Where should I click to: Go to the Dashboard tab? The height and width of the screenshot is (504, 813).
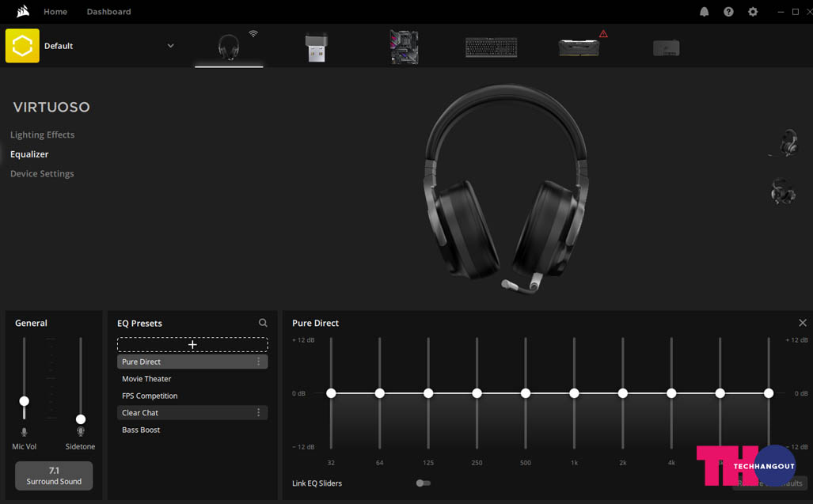pyautogui.click(x=109, y=11)
